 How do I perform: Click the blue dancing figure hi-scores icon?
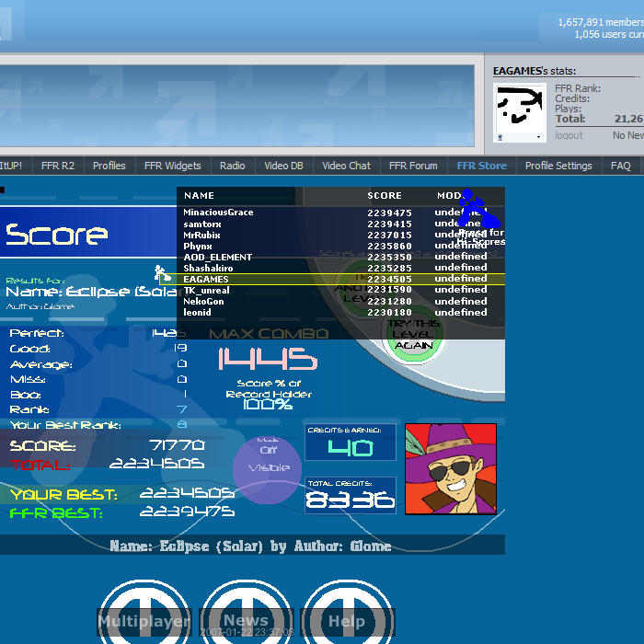tap(478, 211)
